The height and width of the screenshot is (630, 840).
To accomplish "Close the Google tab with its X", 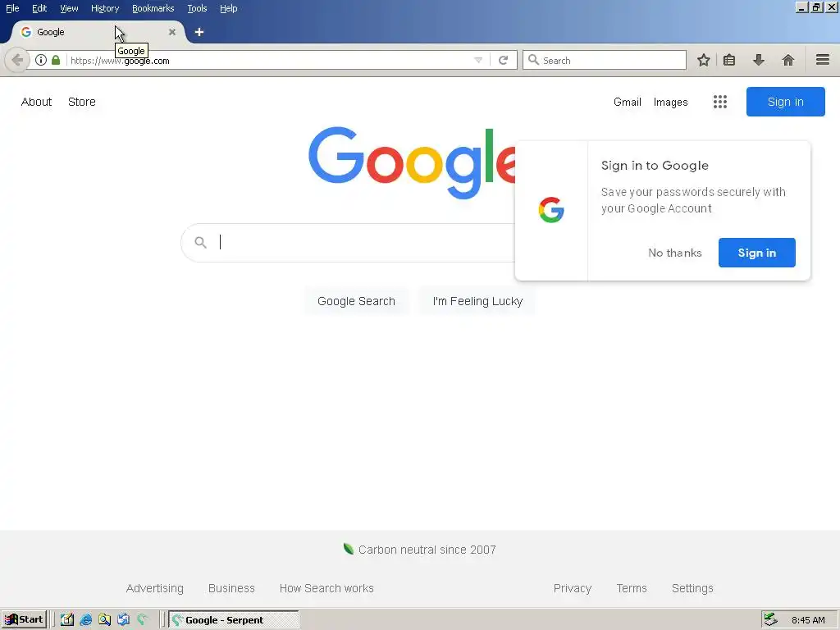I will point(172,32).
